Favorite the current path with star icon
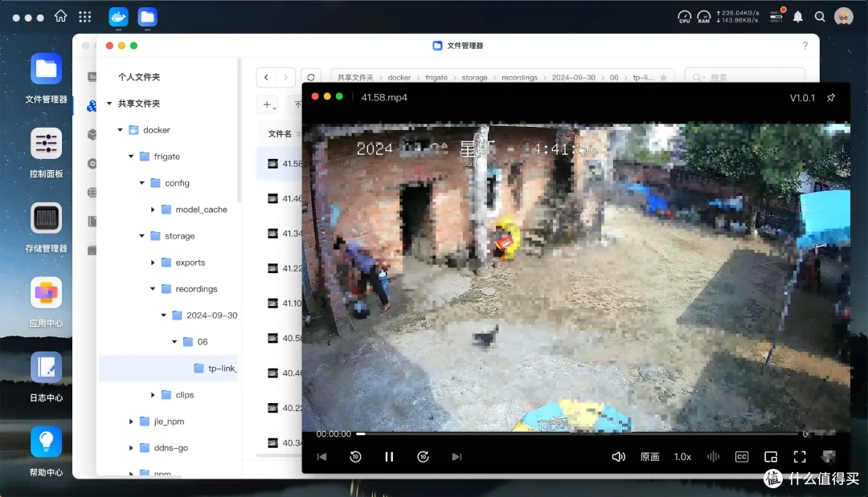The height and width of the screenshot is (497, 868). click(x=664, y=77)
